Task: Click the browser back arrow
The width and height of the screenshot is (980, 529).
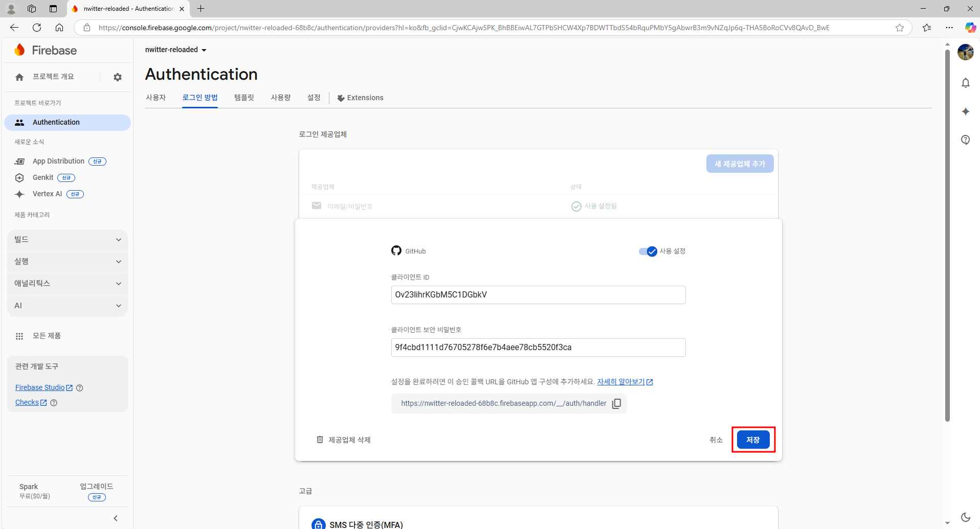Action: (14, 28)
